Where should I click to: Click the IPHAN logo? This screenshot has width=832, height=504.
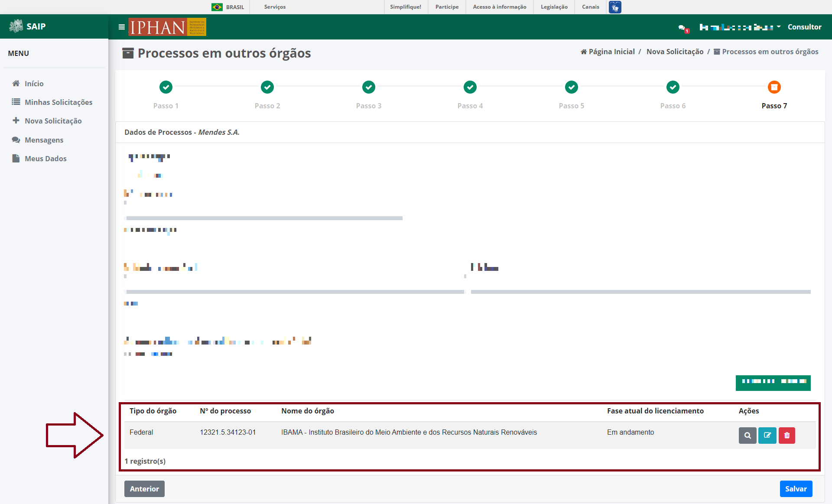(167, 27)
